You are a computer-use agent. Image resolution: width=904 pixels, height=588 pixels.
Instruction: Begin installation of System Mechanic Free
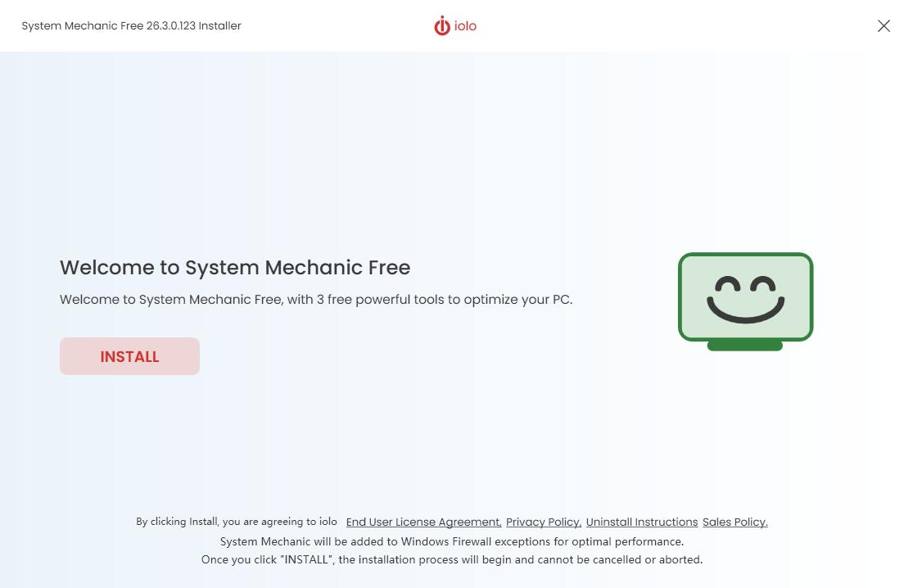tap(129, 356)
